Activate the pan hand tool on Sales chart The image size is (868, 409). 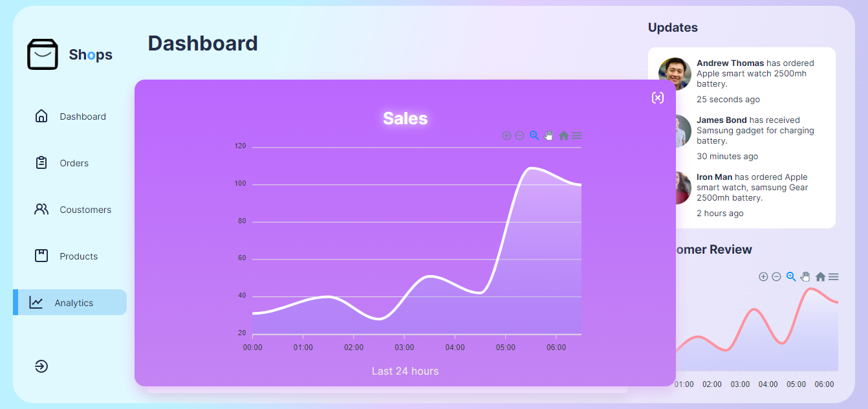(x=548, y=136)
